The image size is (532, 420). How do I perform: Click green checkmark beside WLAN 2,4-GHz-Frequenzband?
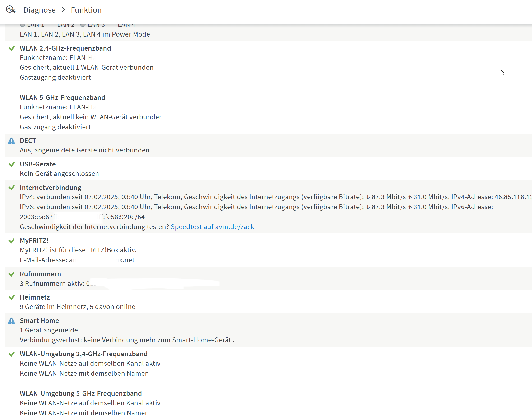[x=11, y=48]
